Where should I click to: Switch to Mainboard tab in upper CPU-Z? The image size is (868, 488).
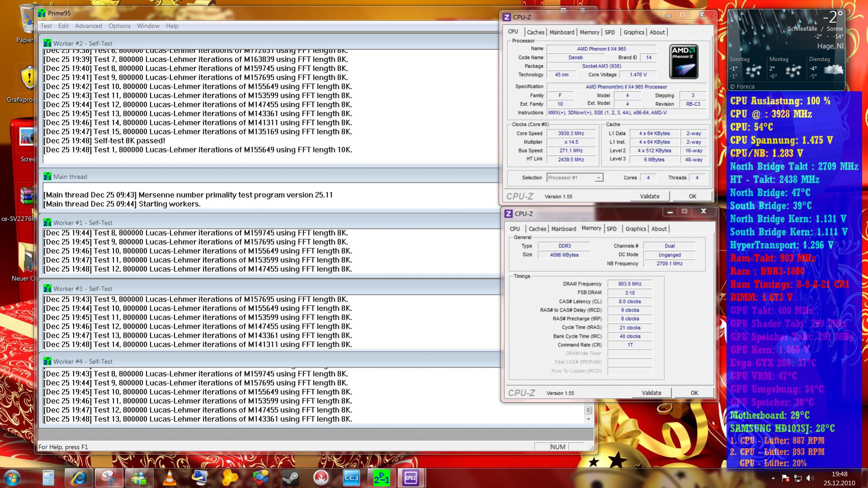pyautogui.click(x=562, y=32)
